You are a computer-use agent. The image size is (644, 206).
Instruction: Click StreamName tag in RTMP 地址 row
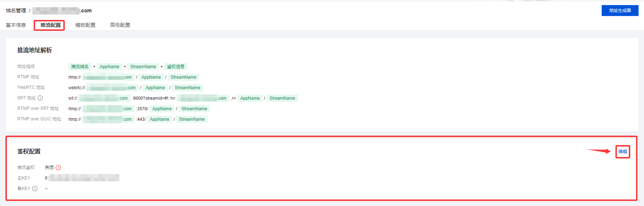pyautogui.click(x=183, y=77)
